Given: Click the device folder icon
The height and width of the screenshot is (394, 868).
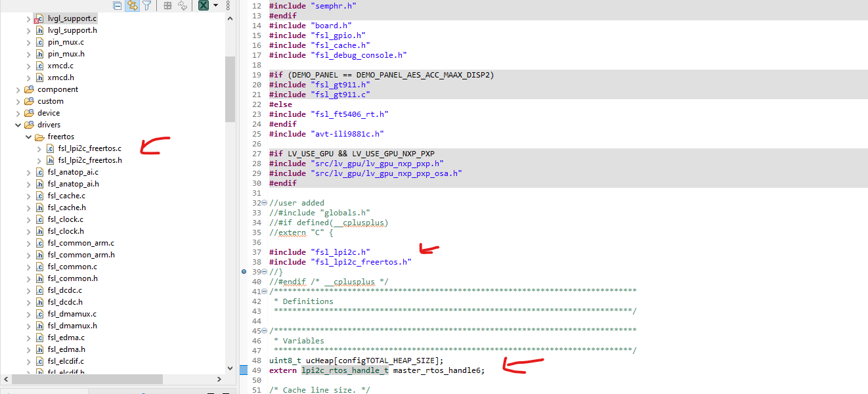Looking at the screenshot, I should [29, 113].
